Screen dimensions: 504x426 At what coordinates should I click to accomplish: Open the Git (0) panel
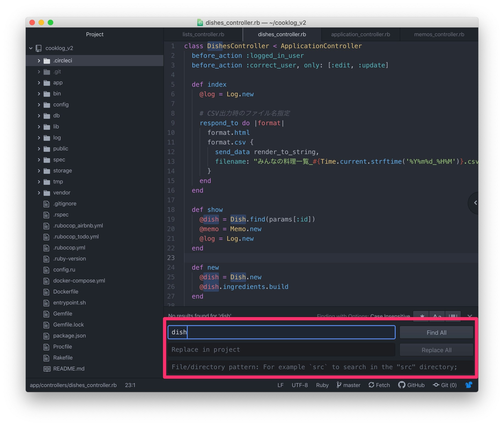(445, 385)
